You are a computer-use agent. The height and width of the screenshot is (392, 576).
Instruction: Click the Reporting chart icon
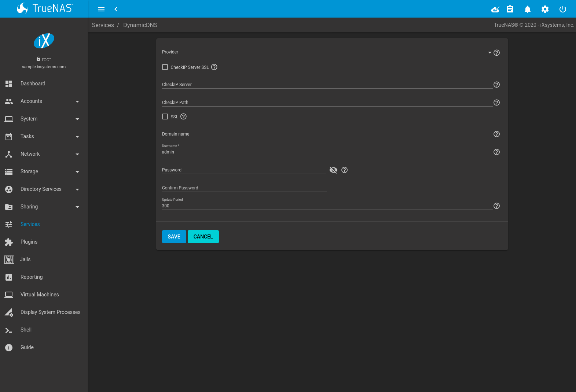tap(9, 277)
